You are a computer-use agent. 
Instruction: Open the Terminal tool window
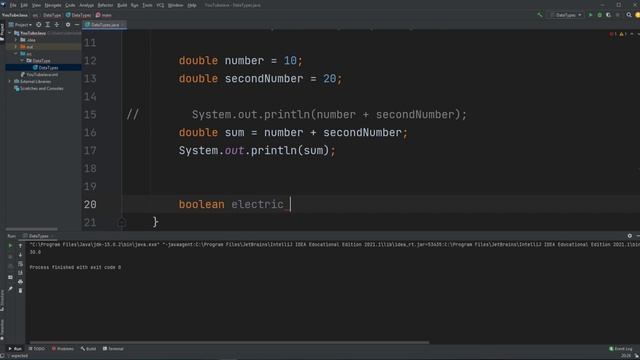(x=113, y=349)
